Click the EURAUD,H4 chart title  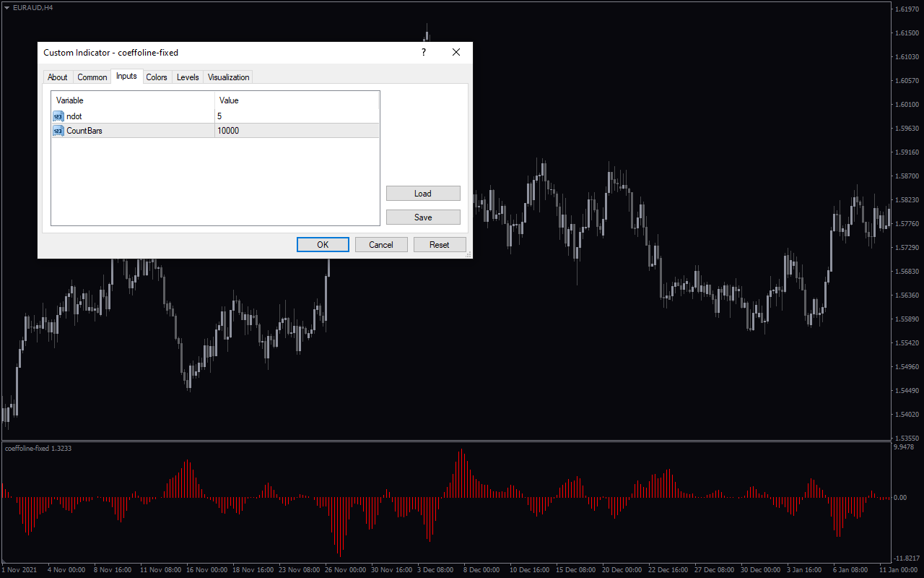pyautogui.click(x=32, y=7)
